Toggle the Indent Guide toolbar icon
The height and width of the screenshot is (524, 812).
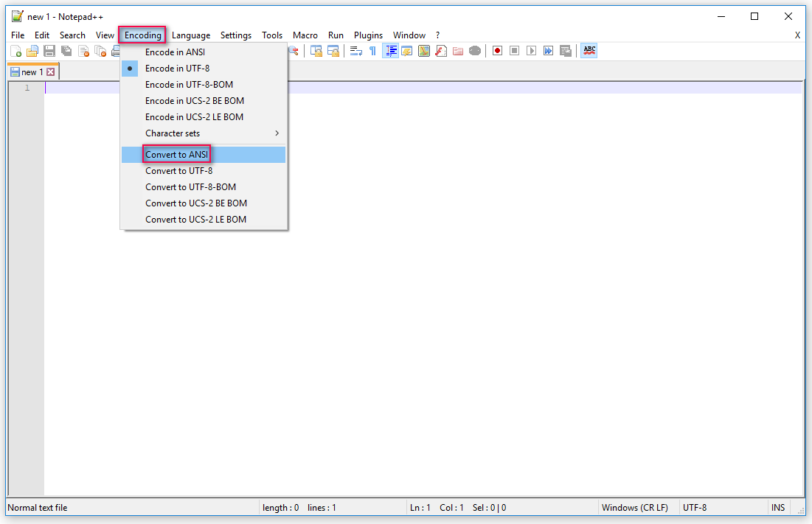click(390, 51)
